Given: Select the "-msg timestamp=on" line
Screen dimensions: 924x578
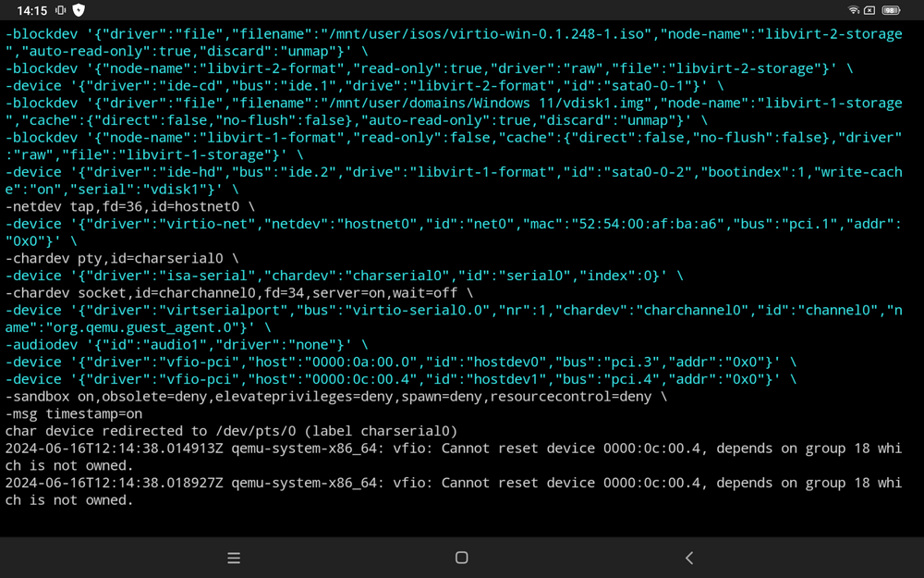Looking at the screenshot, I should click(x=74, y=413).
